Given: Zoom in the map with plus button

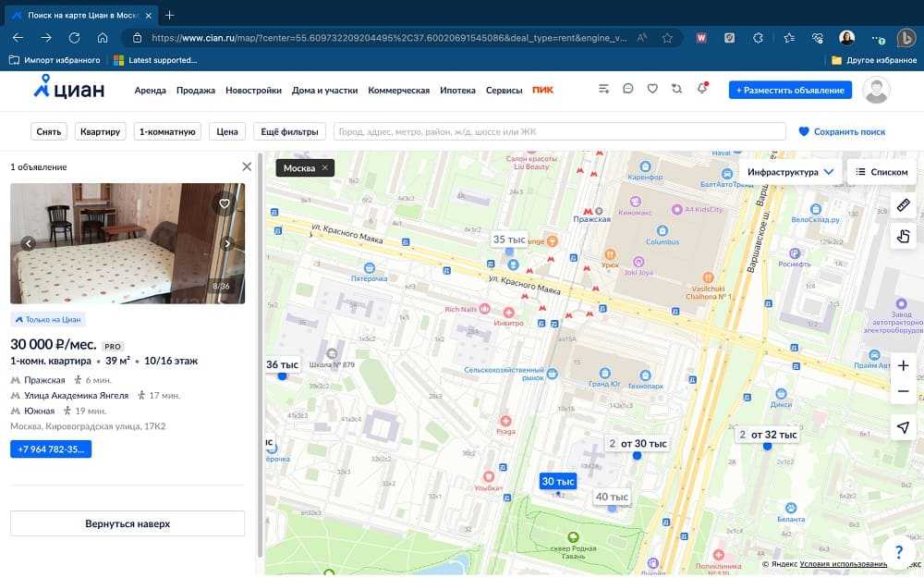Looking at the screenshot, I should 903,365.
